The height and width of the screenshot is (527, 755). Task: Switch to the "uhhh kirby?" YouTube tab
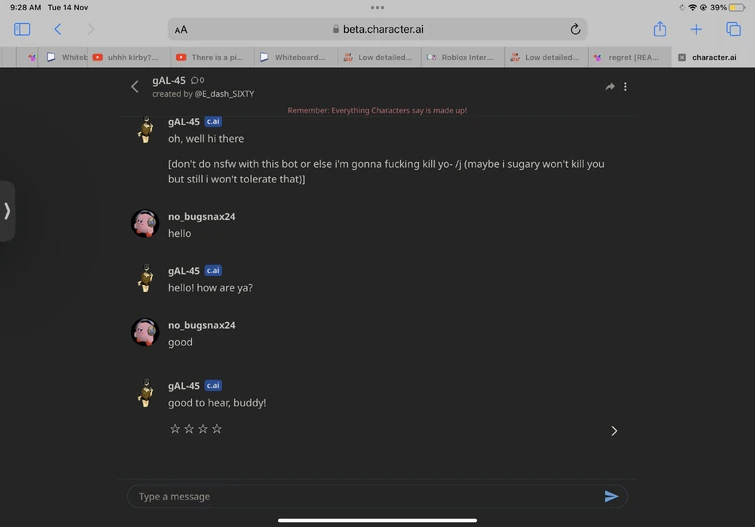pyautogui.click(x=127, y=57)
